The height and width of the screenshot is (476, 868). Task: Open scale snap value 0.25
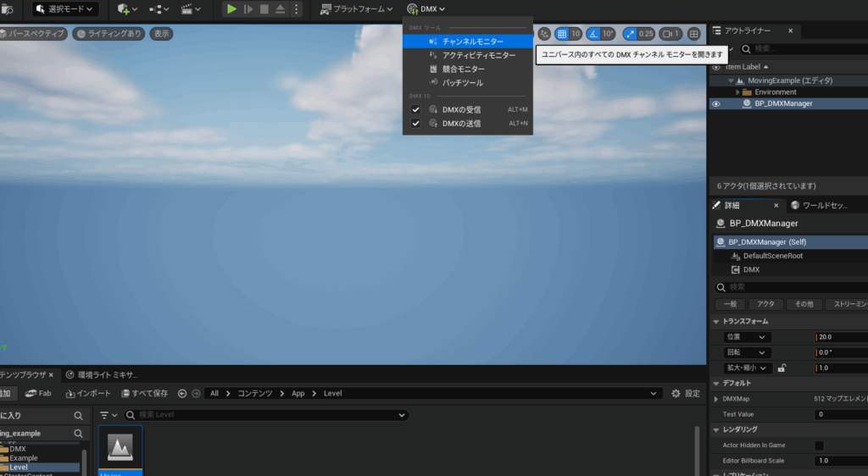pyautogui.click(x=646, y=34)
